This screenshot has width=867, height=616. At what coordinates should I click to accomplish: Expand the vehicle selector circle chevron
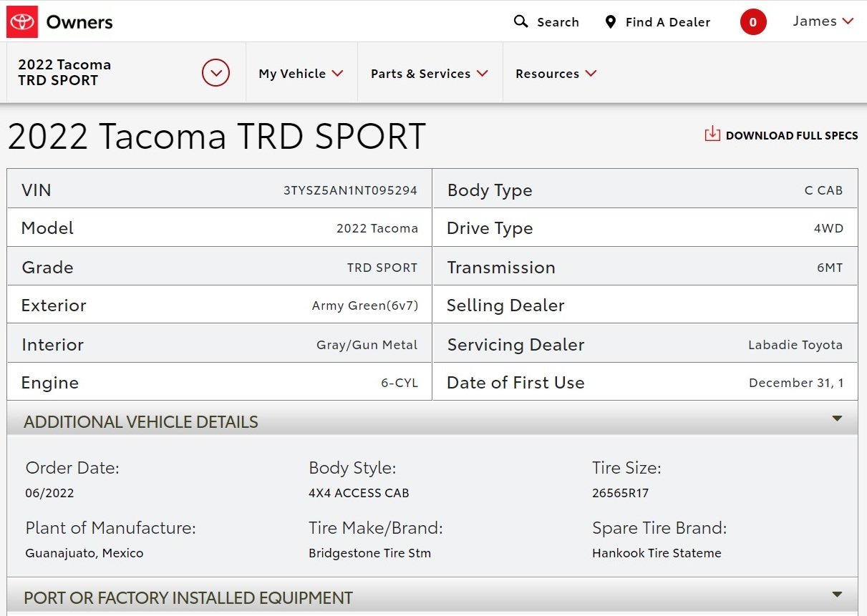[x=215, y=73]
